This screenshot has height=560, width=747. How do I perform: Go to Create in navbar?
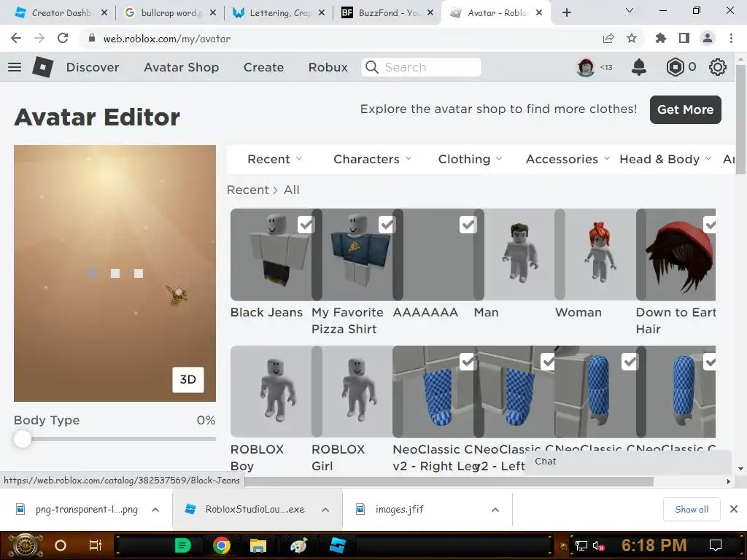point(263,67)
